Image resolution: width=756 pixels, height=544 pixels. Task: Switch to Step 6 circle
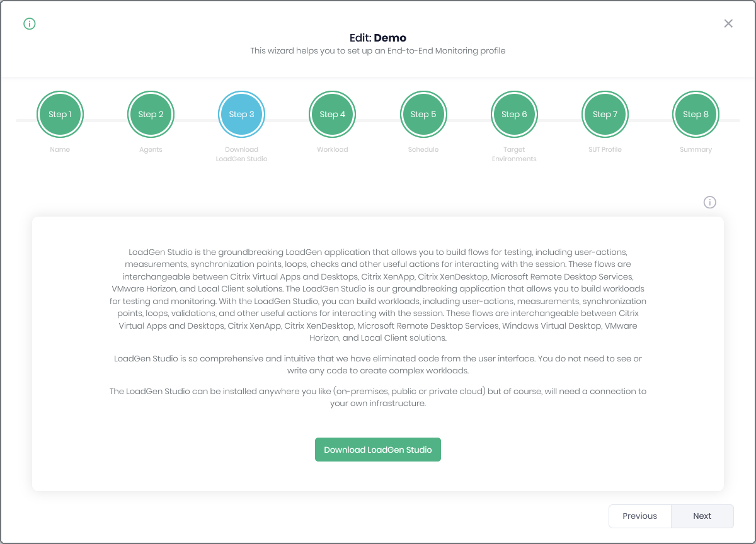514,115
